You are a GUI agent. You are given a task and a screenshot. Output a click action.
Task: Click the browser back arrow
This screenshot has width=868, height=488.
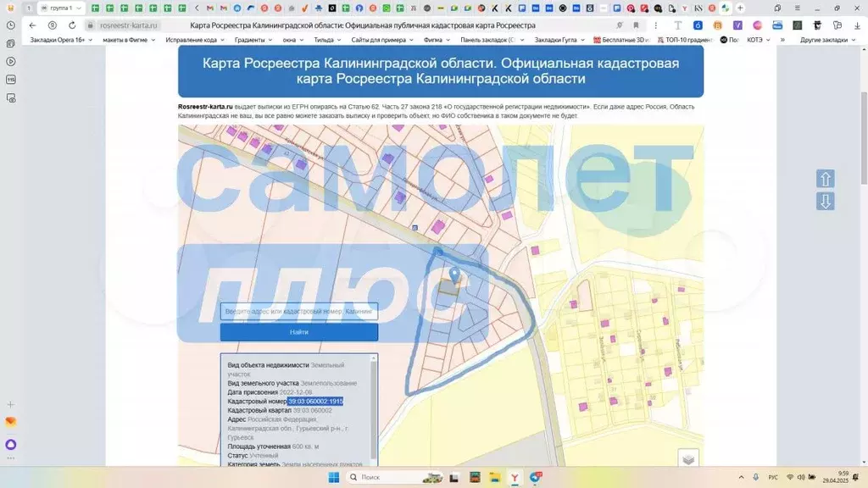coord(33,25)
